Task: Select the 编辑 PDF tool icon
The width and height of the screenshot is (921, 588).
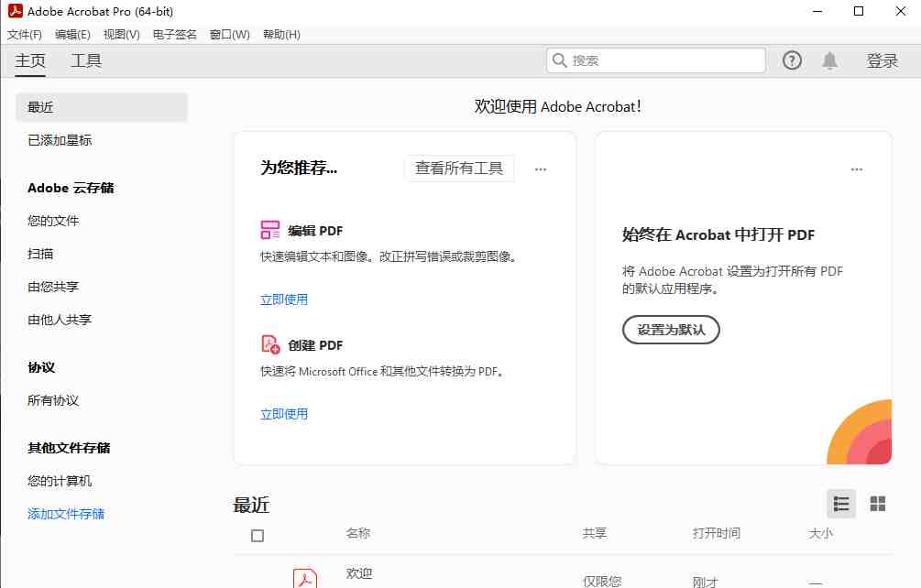Action: tap(269, 230)
